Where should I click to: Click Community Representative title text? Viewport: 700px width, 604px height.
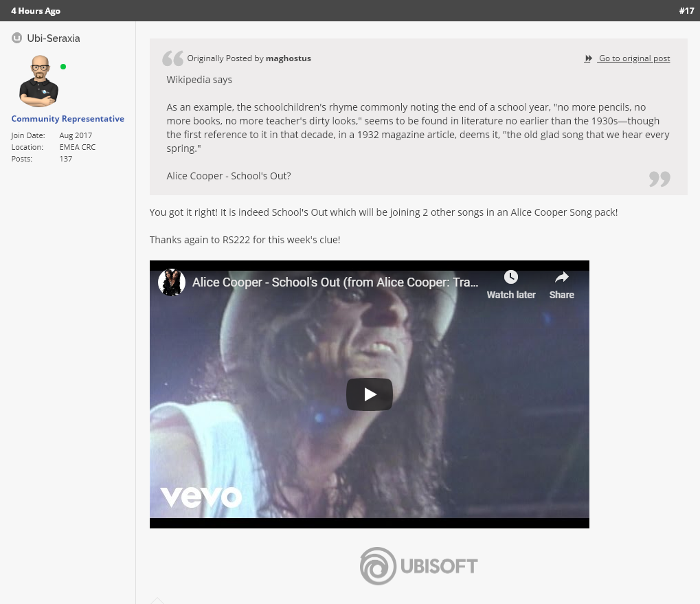click(68, 119)
